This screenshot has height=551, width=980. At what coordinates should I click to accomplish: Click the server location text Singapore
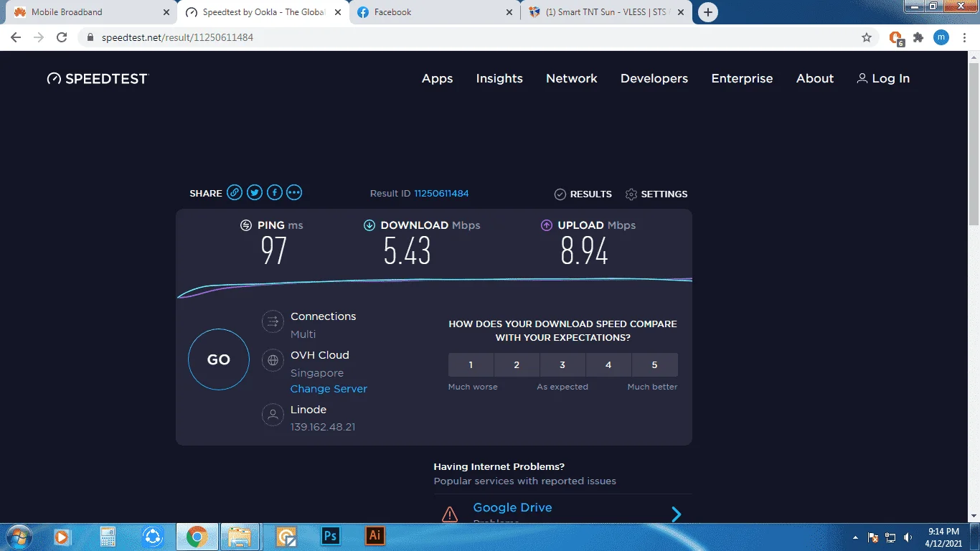317,373
